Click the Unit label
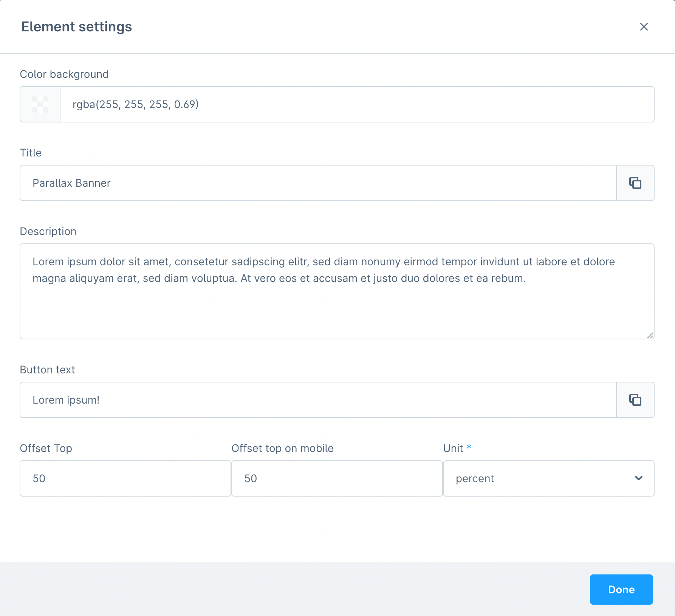The image size is (675, 616). (453, 448)
